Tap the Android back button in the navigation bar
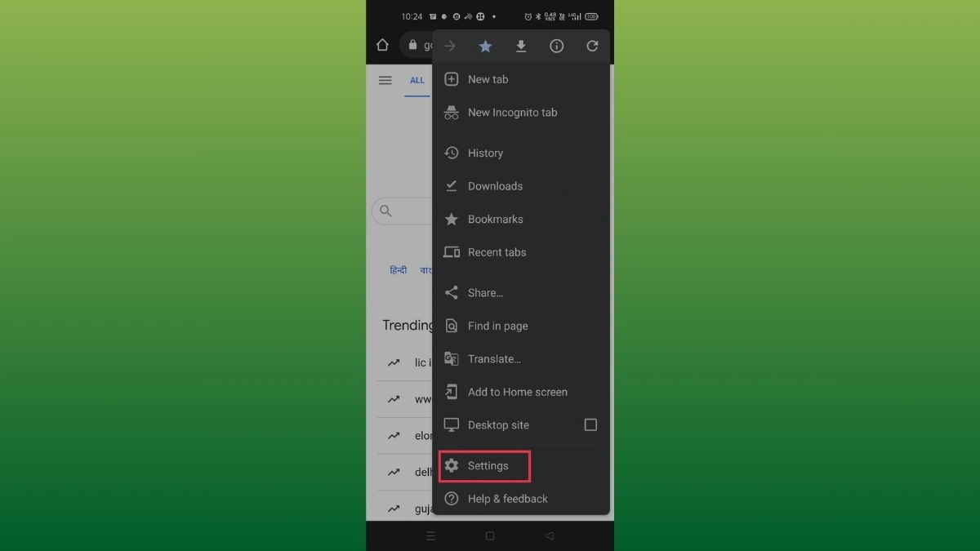Viewport: 980px width, 551px height. 549,535
